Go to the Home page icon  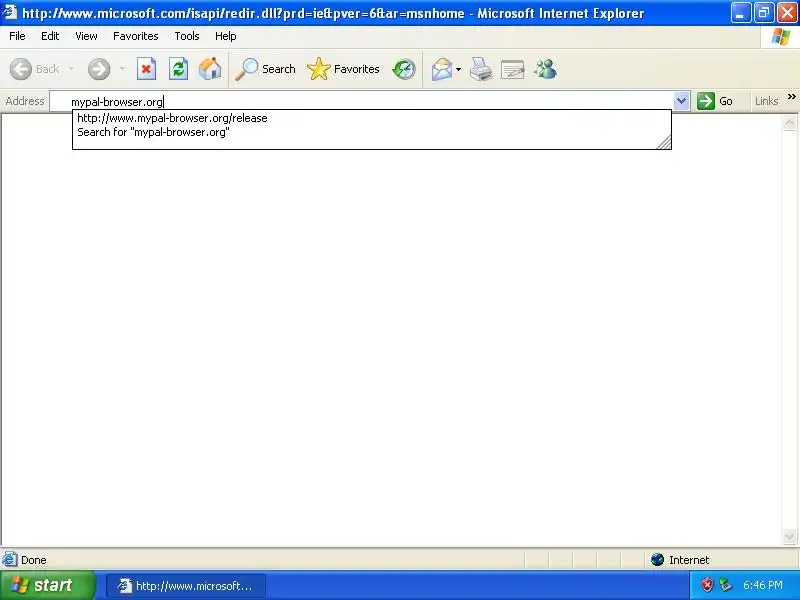(x=210, y=69)
